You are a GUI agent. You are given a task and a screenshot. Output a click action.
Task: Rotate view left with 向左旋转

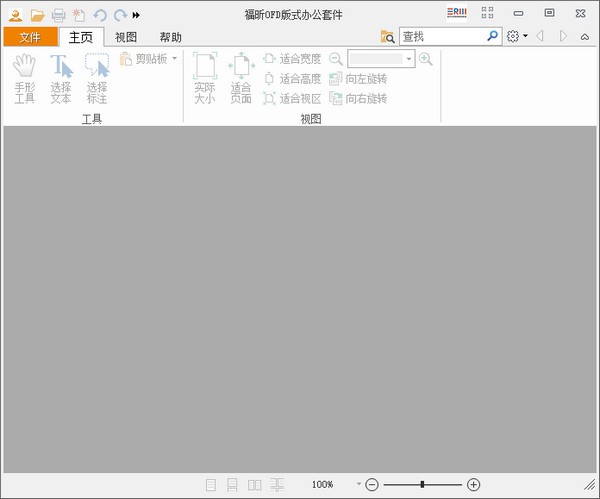point(358,79)
